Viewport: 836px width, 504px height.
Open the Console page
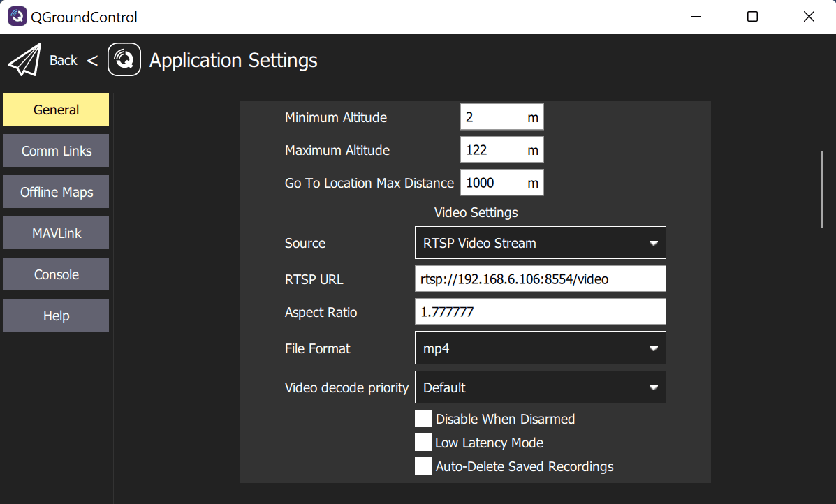coord(57,274)
